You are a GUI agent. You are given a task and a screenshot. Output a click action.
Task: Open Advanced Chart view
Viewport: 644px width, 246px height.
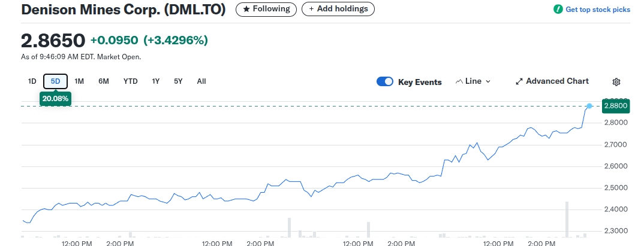coord(552,81)
